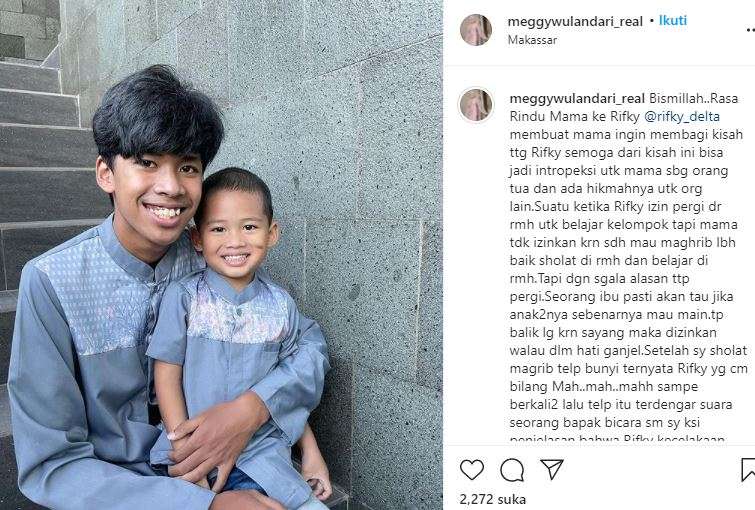Save the post using the bookmark icon
Image resolution: width=755 pixels, height=510 pixels.
coord(748,470)
